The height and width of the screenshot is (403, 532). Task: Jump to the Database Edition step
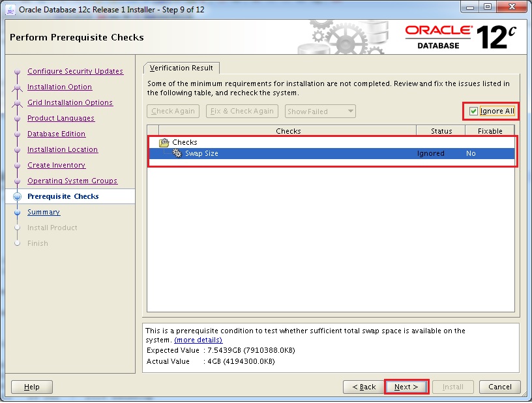[x=56, y=134]
